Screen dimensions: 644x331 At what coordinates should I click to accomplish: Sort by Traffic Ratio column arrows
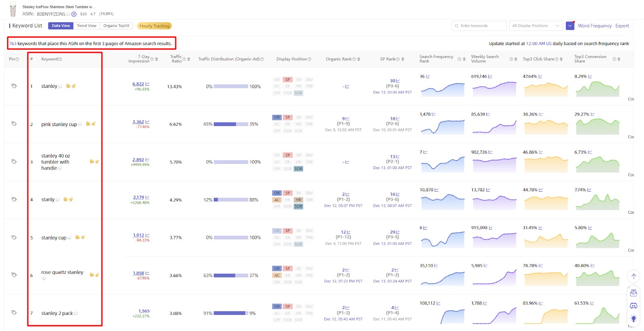click(x=188, y=59)
